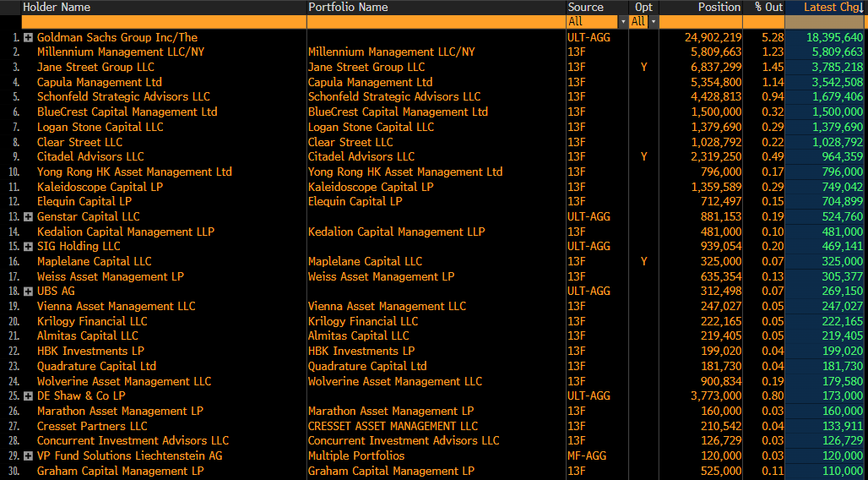The height and width of the screenshot is (480, 868).
Task: Click Goldman Sachs % Out 5.28
Action: 773,38
